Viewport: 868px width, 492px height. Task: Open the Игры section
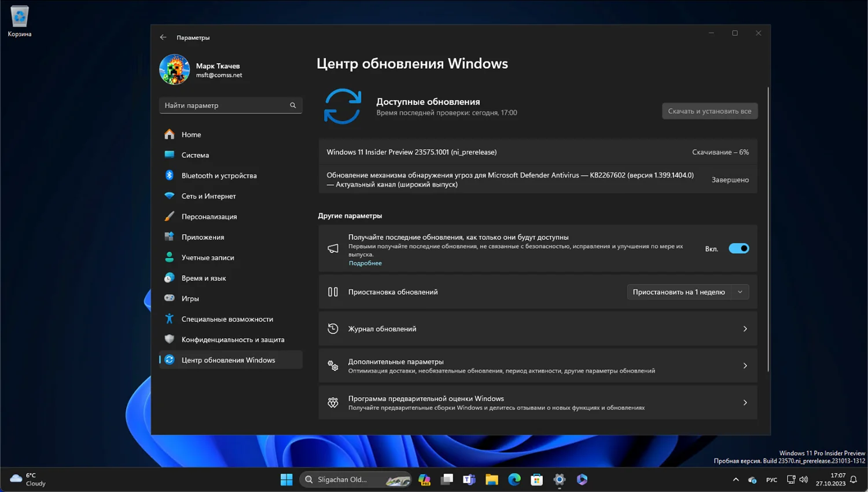tap(230, 298)
